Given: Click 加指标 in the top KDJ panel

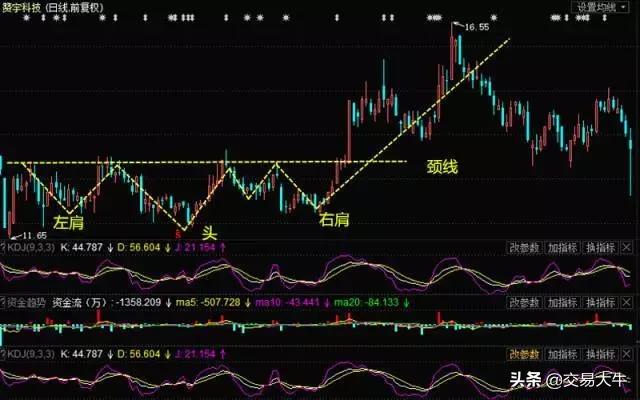Looking at the screenshot, I should [563, 246].
